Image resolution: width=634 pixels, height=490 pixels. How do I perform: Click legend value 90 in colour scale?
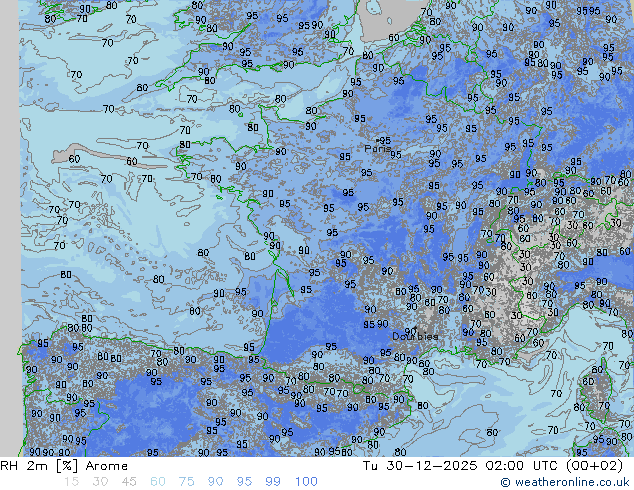click(x=216, y=482)
